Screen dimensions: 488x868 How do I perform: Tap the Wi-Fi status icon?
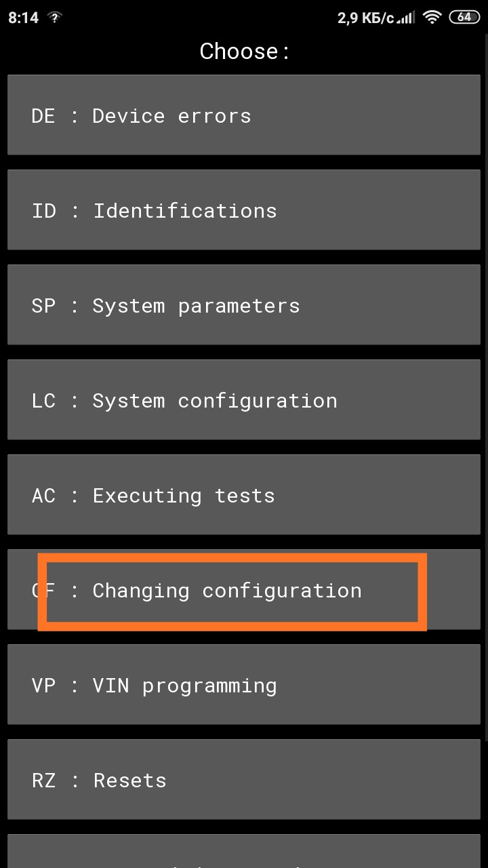[432, 18]
